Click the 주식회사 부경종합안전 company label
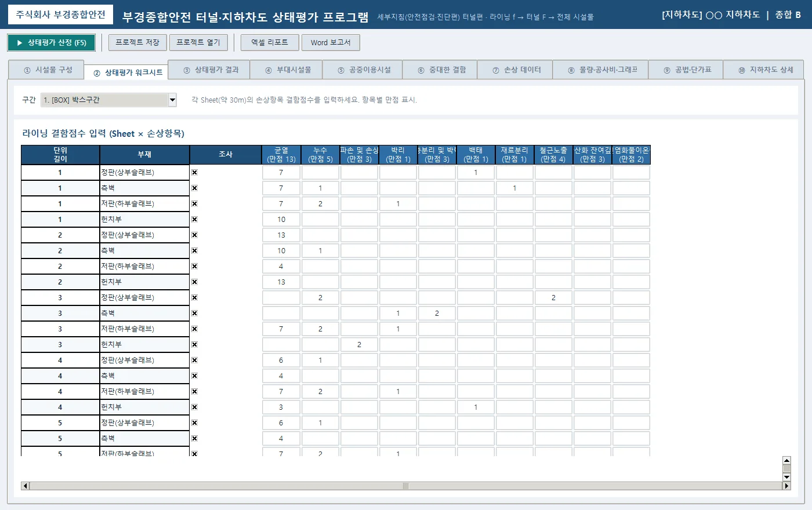 60,14
